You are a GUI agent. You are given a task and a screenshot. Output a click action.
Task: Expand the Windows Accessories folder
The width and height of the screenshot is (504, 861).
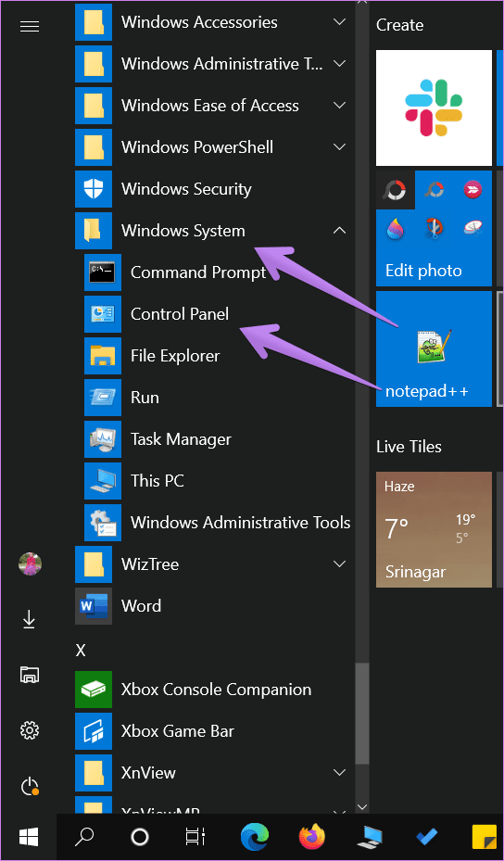pos(215,22)
